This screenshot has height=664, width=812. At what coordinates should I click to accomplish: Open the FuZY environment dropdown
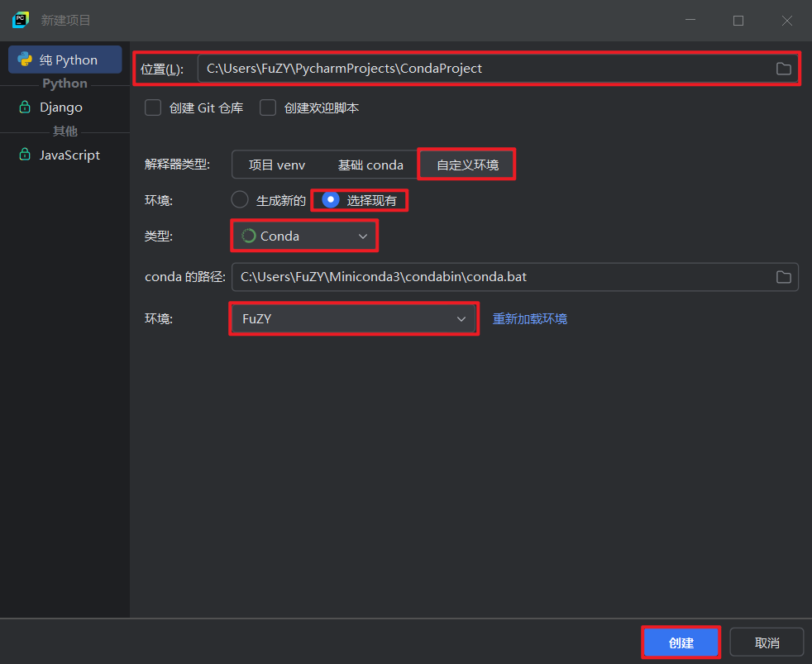coord(354,318)
